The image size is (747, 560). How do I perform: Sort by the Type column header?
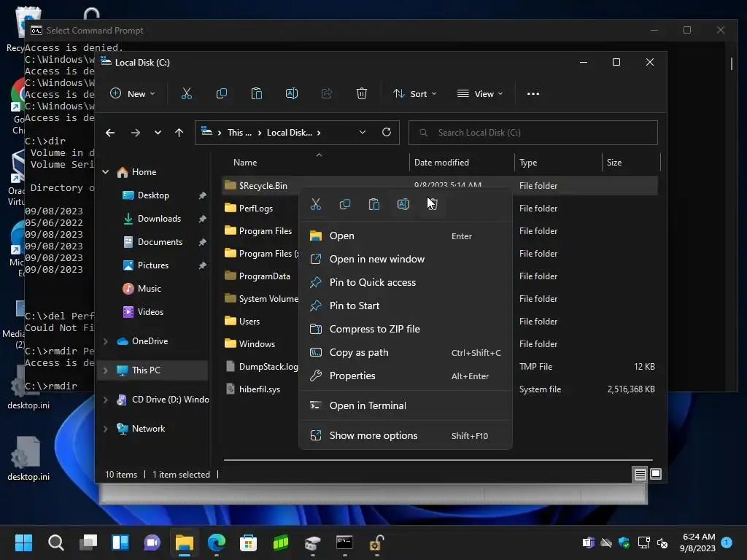pos(528,163)
